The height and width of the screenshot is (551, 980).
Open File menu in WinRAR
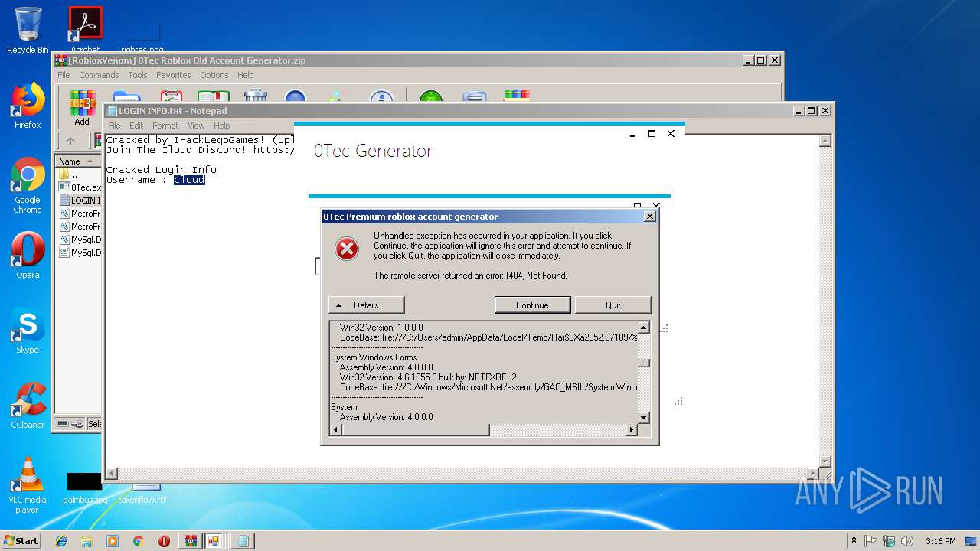(x=64, y=75)
